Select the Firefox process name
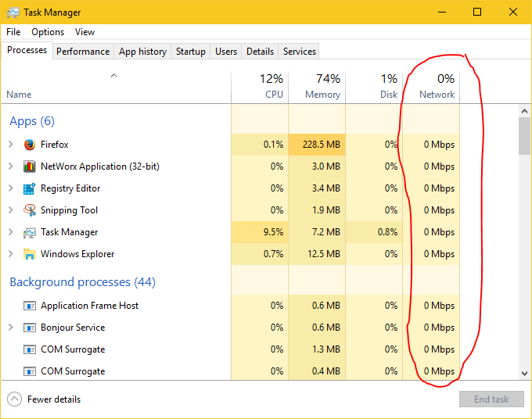 55,145
